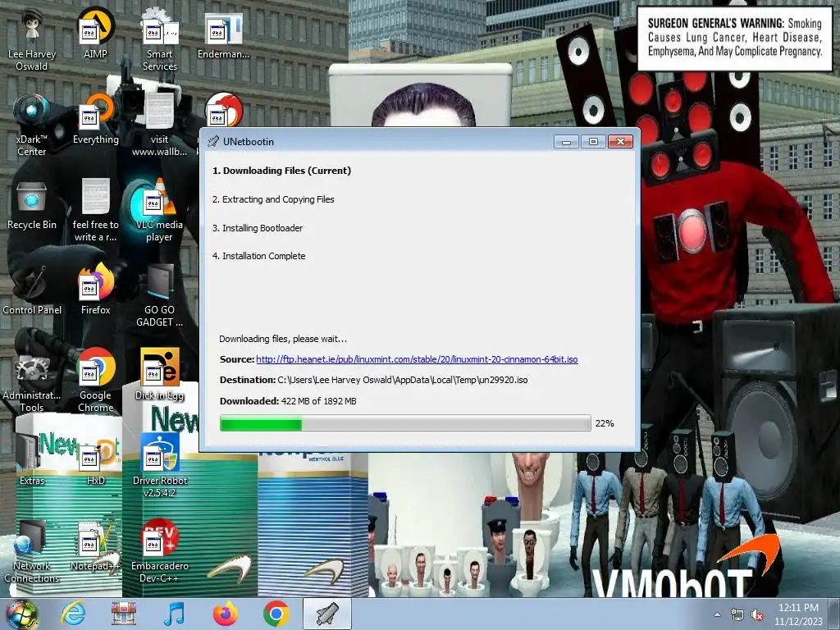
Task: Show hidden system tray icons
Action: coord(717,615)
